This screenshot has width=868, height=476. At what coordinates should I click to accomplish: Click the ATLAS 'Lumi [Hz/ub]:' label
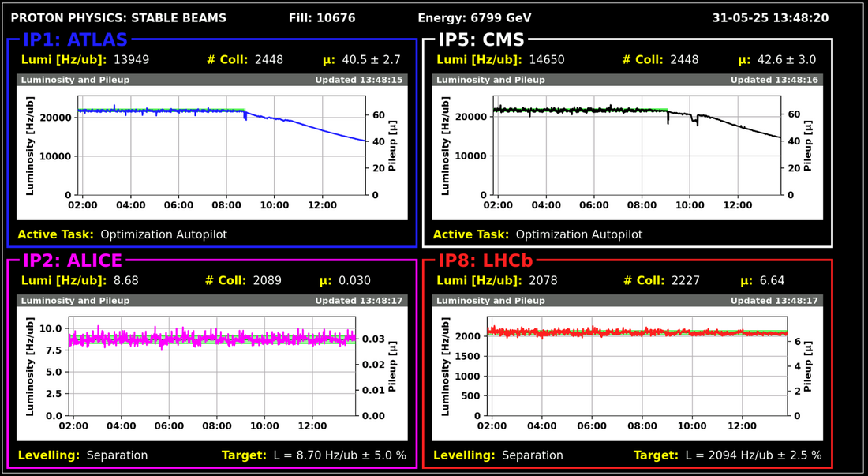64,60
